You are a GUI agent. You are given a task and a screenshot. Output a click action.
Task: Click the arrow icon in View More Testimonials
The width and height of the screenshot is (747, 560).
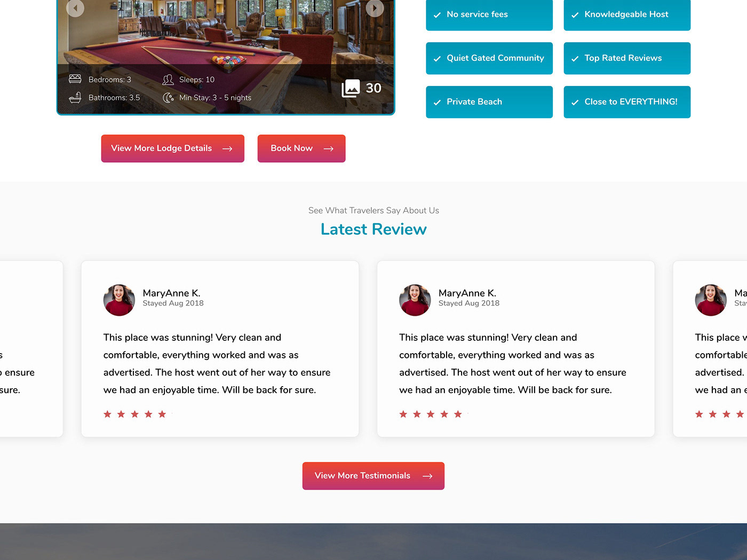click(427, 476)
